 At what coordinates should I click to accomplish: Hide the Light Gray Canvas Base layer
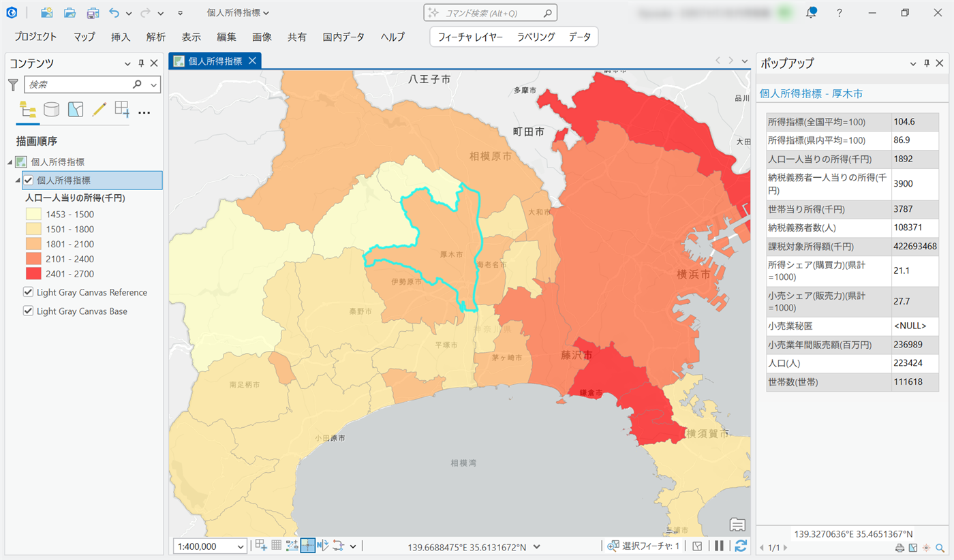point(28,311)
